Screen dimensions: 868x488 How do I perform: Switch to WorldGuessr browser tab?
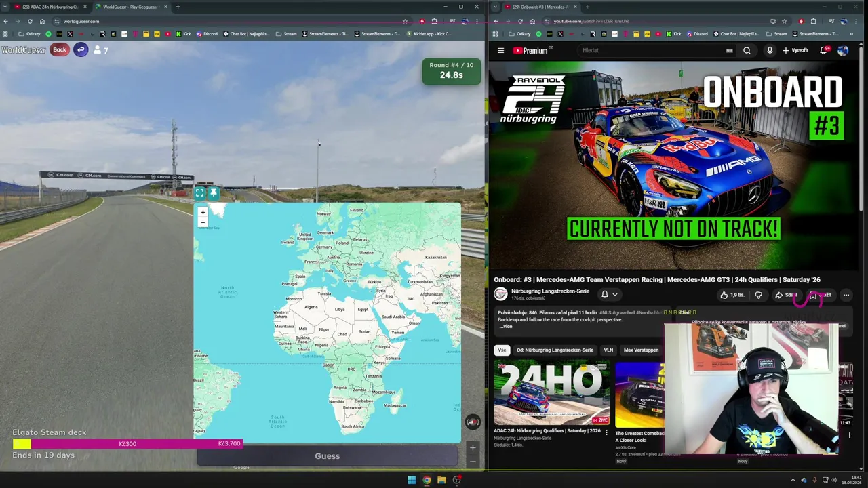click(130, 7)
